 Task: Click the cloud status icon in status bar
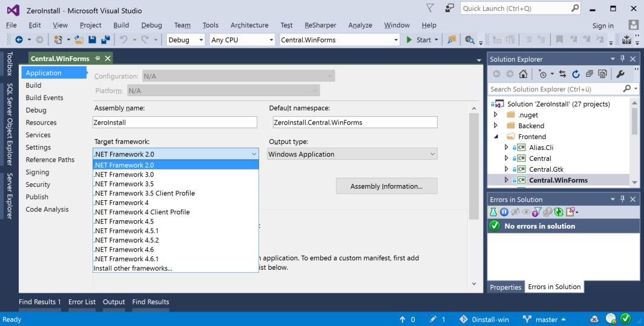click(x=594, y=319)
